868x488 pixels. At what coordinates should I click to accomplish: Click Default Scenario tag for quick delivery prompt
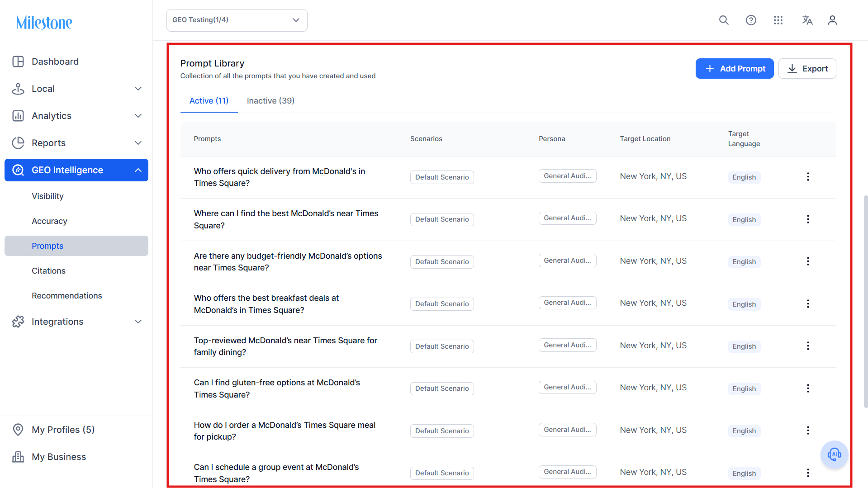[x=442, y=177]
